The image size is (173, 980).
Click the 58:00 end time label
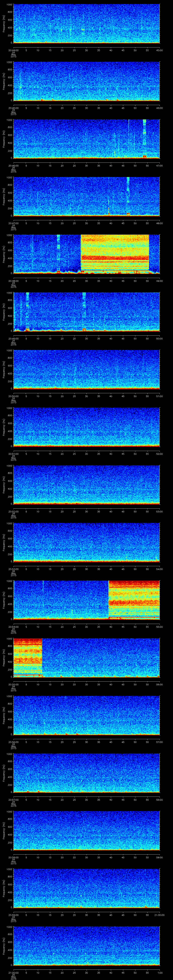[160, 800]
